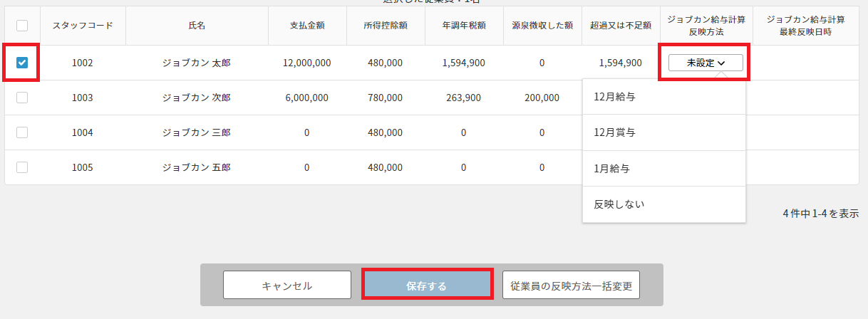This screenshot has width=868, height=319.
Task: Click the 氏名 column header
Action: 196,26
